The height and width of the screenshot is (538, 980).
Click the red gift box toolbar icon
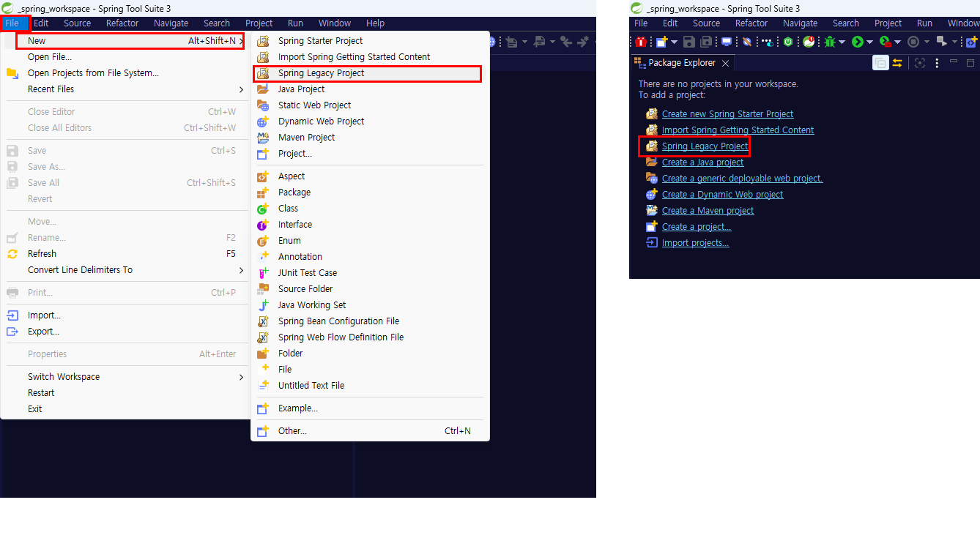641,42
